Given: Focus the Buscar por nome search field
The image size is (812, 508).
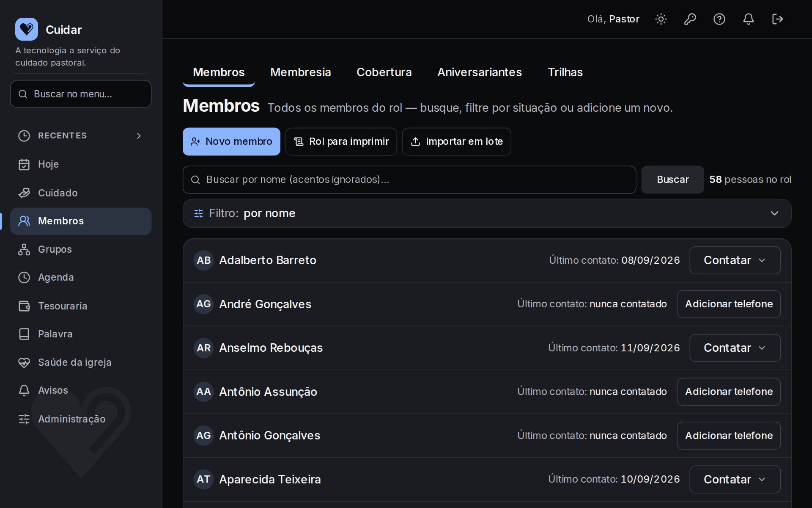Looking at the screenshot, I should point(409,179).
